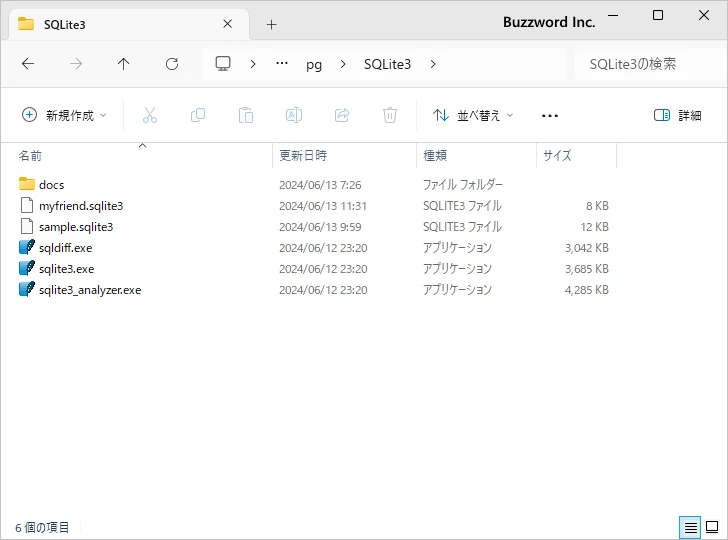Rename using the rename icon
Image resolution: width=728 pixels, height=540 pixels.
click(x=294, y=115)
